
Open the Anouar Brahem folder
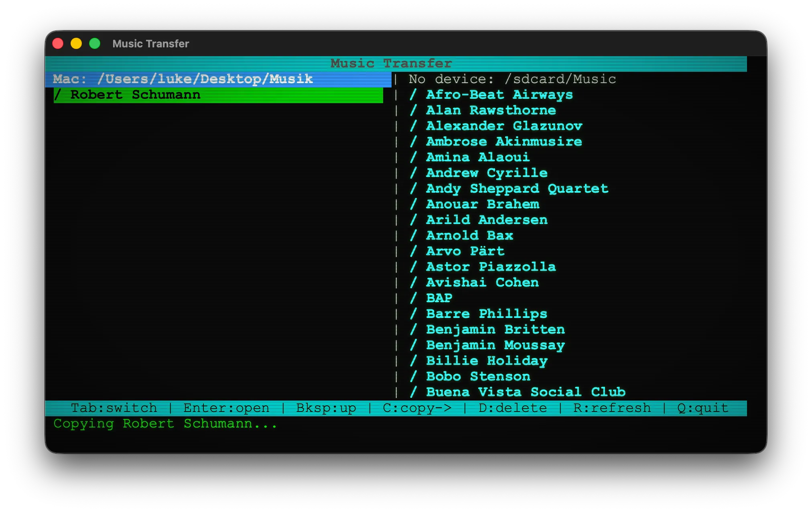point(481,204)
